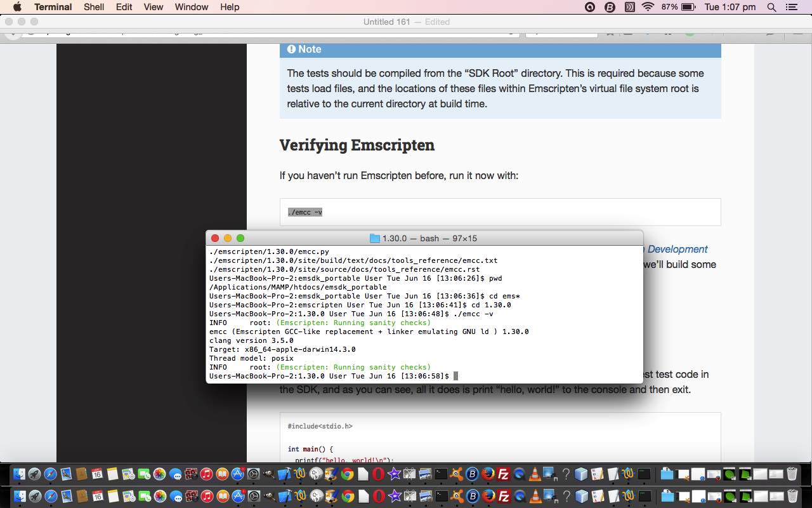
Task: Open the Trash in the lower Dock row
Action: click(792, 495)
